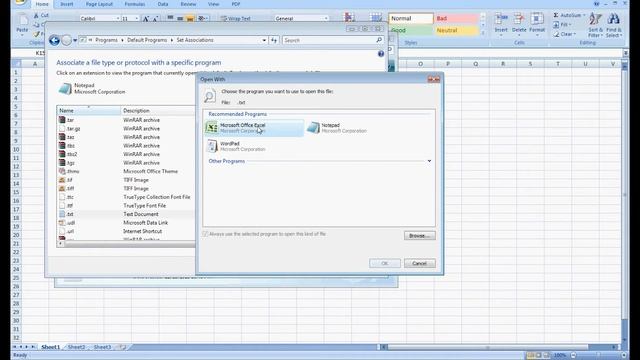640x360 pixels.
Task: Select the .txt Text Document row
Action: (x=126, y=214)
